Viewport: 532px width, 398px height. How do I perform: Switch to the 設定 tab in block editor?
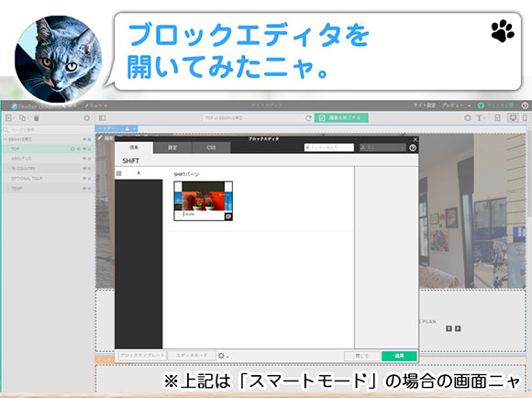(172, 148)
